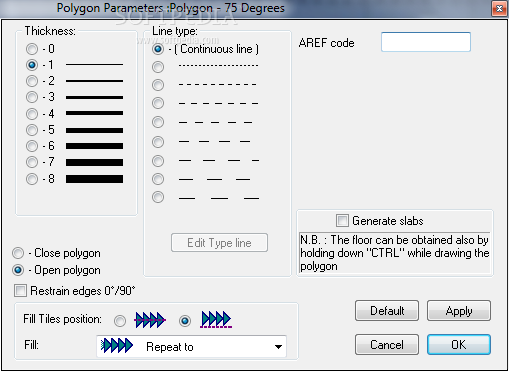The height and width of the screenshot is (372, 509).
Task: Select thickness 4 radio button
Action: [x=32, y=114]
